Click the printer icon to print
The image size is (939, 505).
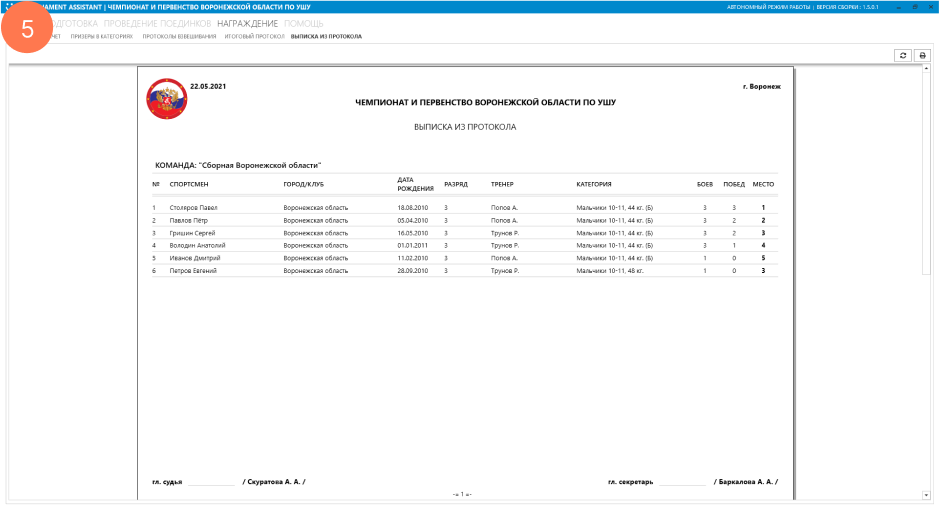tap(923, 56)
